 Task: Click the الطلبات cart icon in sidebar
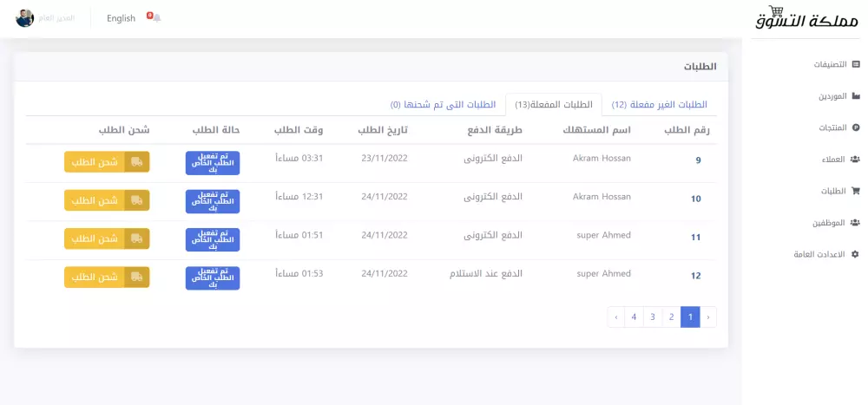[855, 191]
